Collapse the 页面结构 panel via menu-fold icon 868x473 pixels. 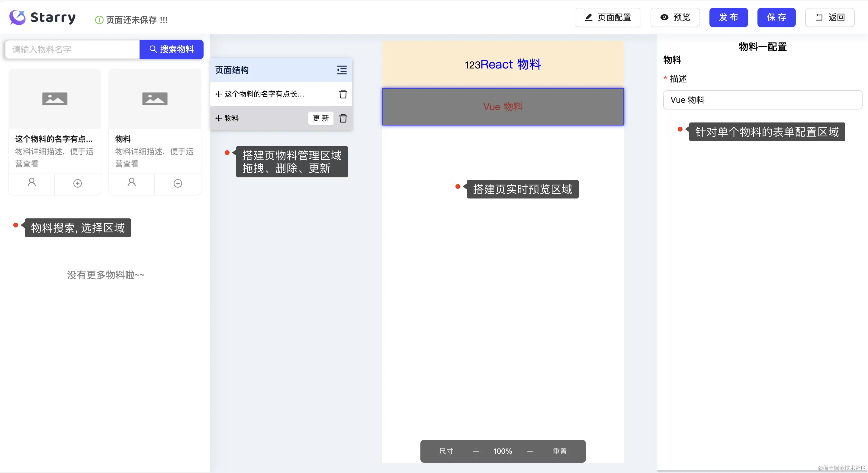pos(342,70)
